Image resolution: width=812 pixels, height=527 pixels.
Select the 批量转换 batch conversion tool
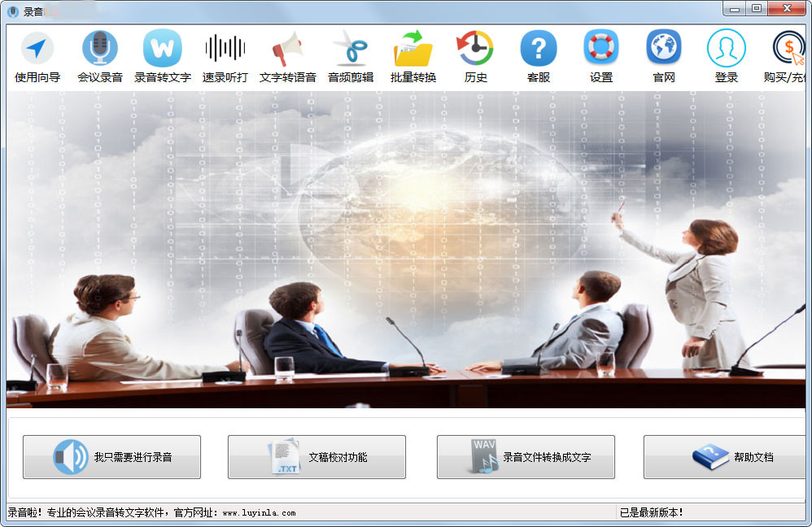(x=413, y=54)
